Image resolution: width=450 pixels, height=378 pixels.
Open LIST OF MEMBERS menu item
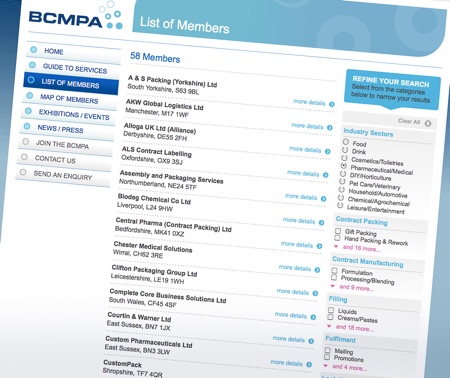(x=71, y=83)
